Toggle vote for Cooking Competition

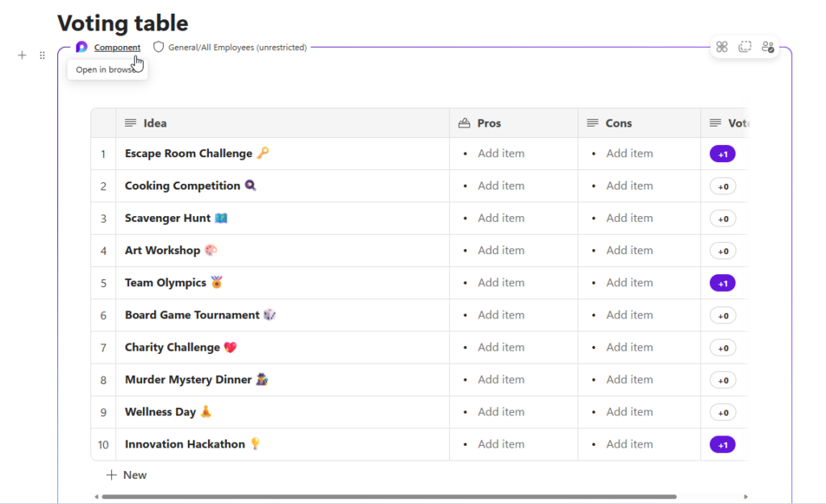point(723,186)
